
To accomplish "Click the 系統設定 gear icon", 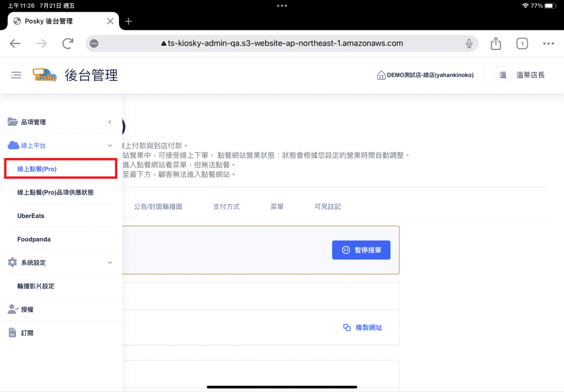I will 12,263.
